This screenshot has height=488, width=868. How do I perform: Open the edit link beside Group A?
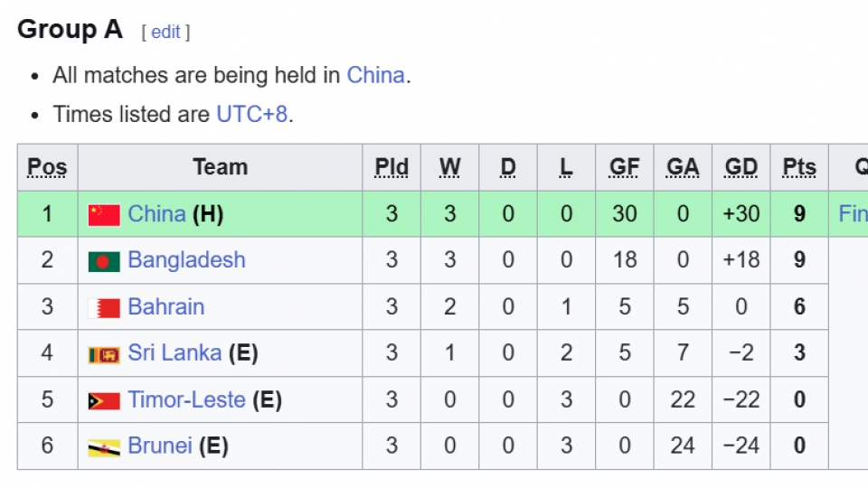[165, 32]
